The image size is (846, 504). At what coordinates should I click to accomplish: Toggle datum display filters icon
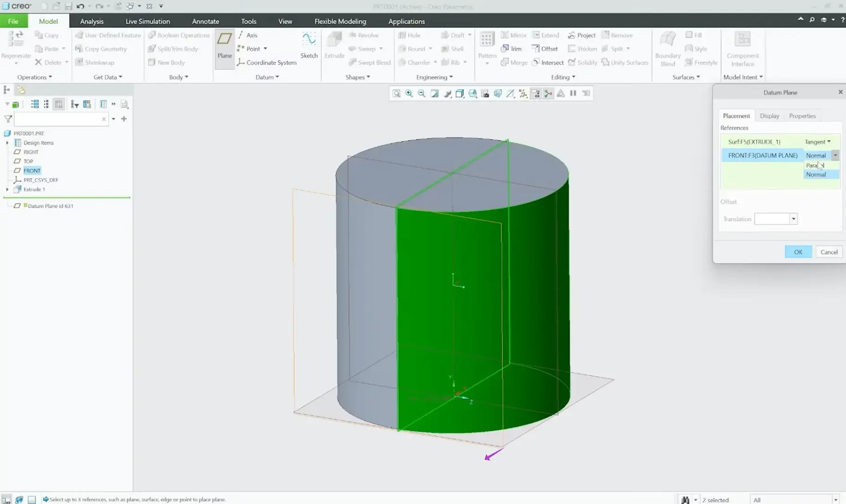523,93
